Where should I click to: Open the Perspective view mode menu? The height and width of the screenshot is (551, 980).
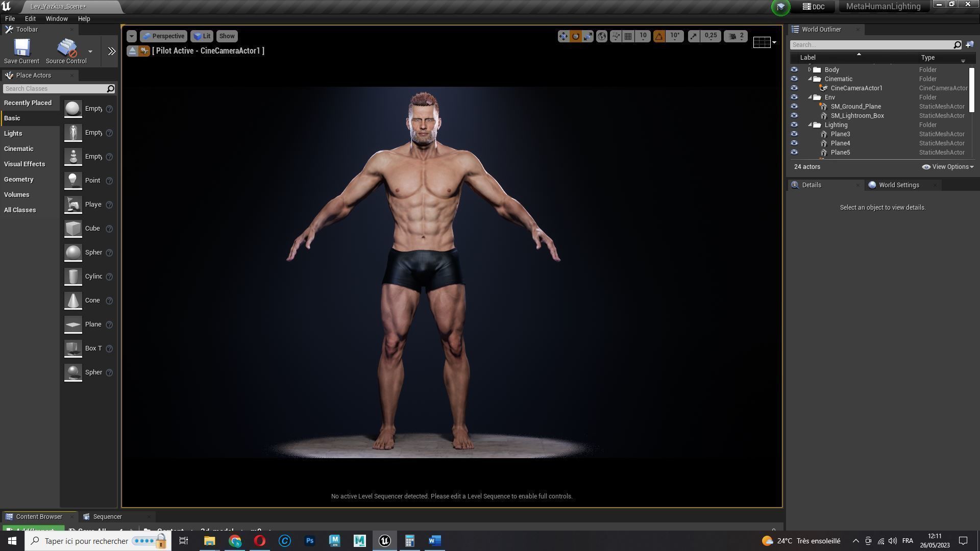point(163,36)
